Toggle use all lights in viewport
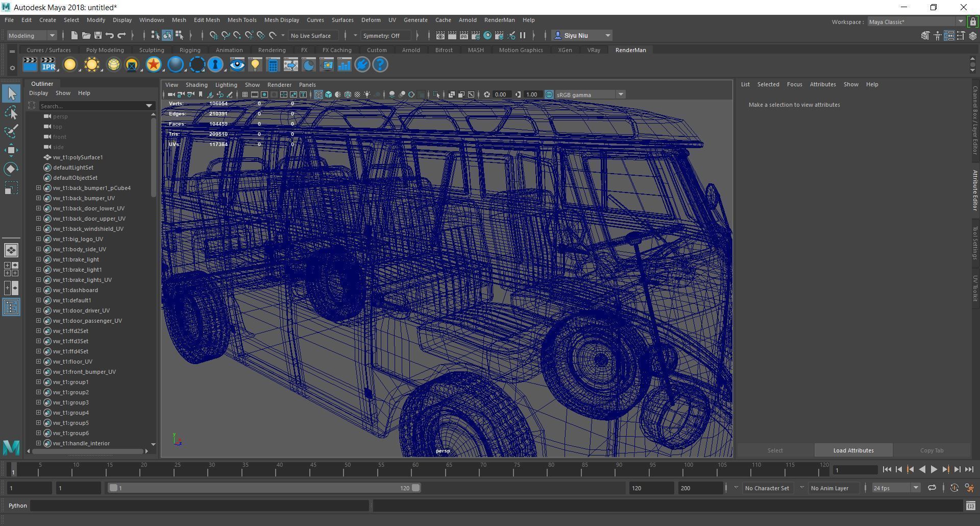Screen dimensions: 980x526 [x=367, y=94]
